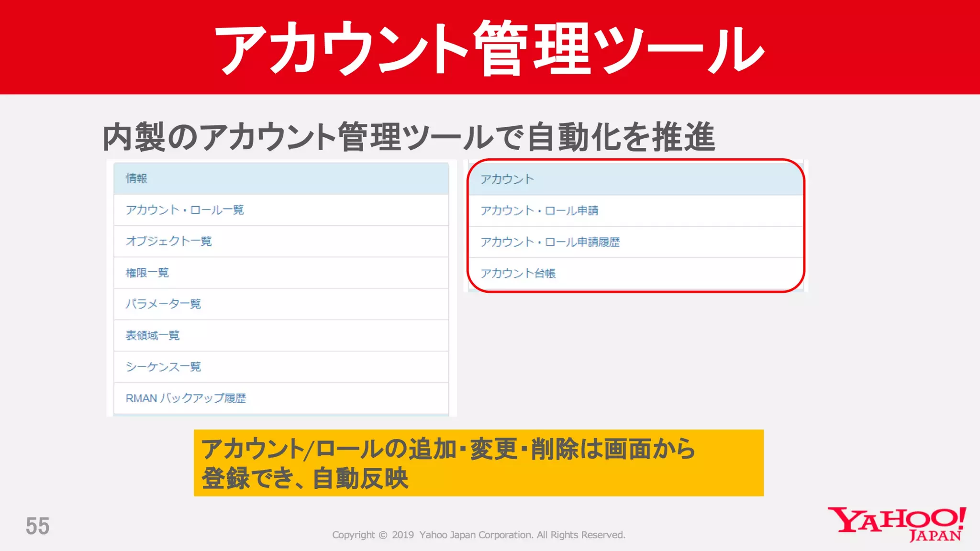
Task: Click the Copyright 2019 Yahoo Japan text
Action: point(479,535)
